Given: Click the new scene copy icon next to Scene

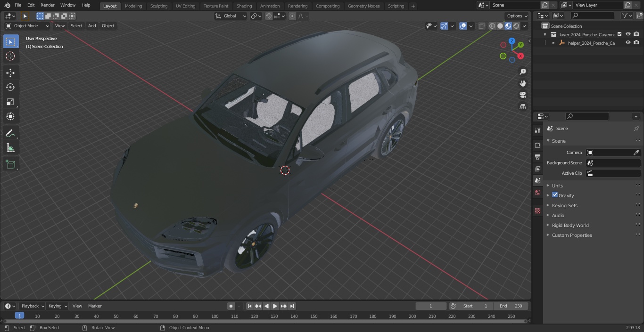Looking at the screenshot, I should click(x=545, y=5).
